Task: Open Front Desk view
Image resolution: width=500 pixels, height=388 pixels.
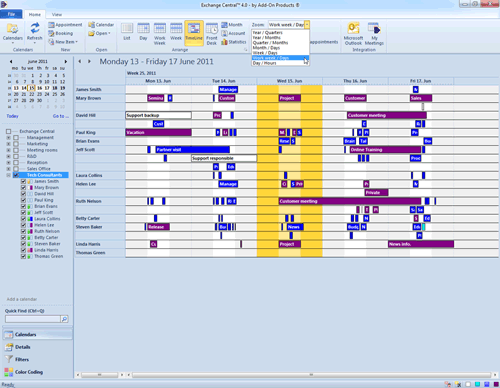Action: [212, 33]
